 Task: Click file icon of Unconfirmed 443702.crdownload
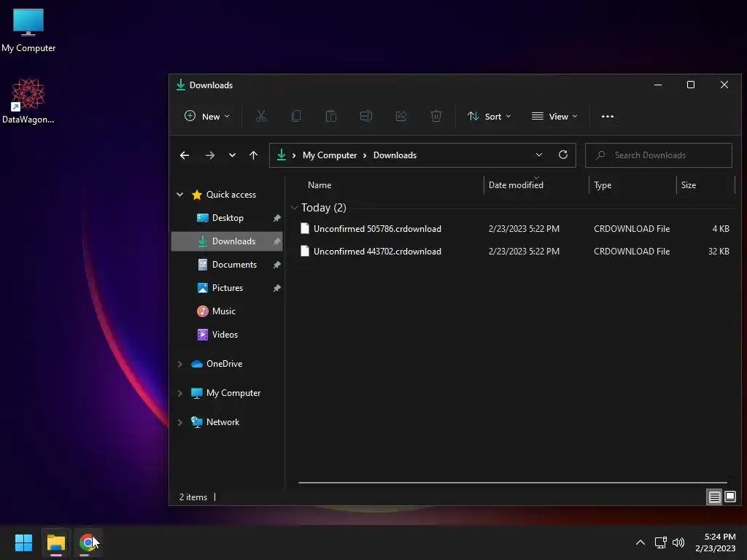tap(305, 252)
